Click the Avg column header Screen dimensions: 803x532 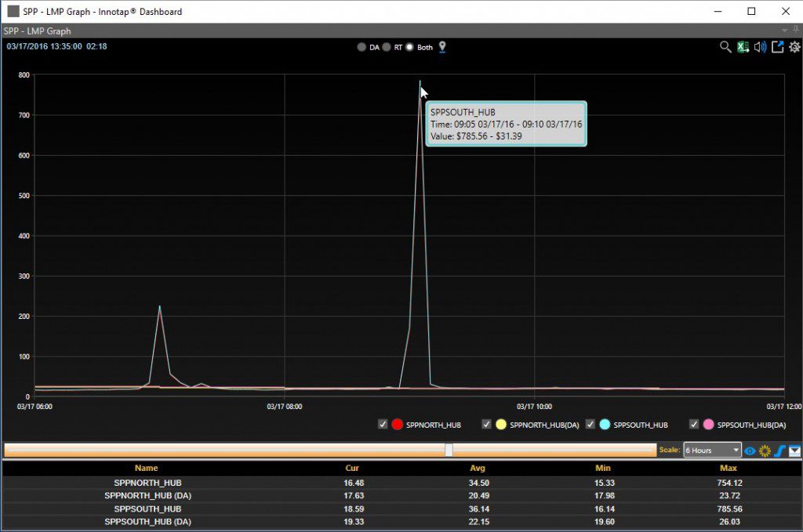pyautogui.click(x=478, y=468)
